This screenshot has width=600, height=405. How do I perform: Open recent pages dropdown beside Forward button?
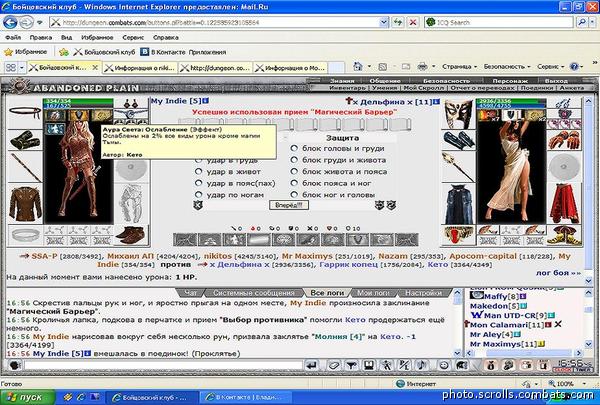(39, 23)
